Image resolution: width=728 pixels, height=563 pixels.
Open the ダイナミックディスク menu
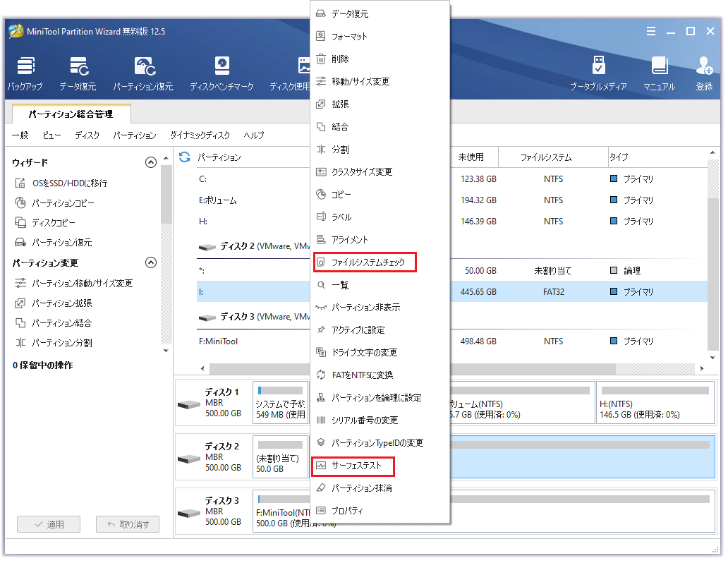[x=200, y=135]
